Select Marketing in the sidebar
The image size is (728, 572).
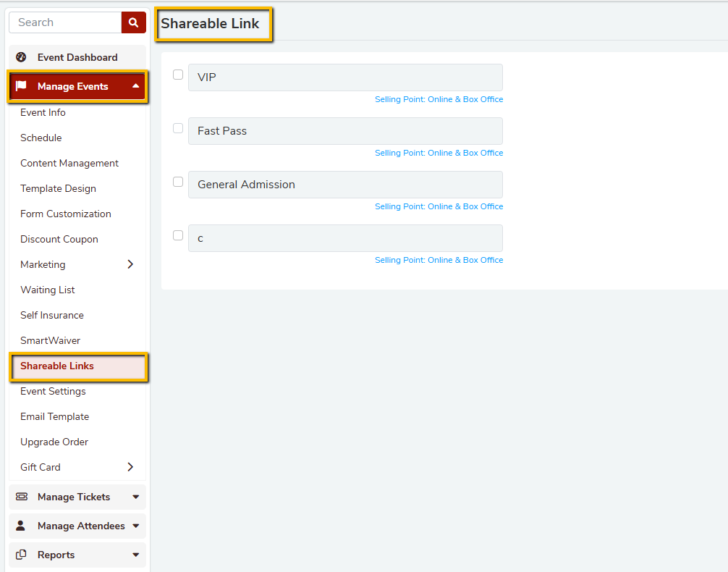point(43,264)
